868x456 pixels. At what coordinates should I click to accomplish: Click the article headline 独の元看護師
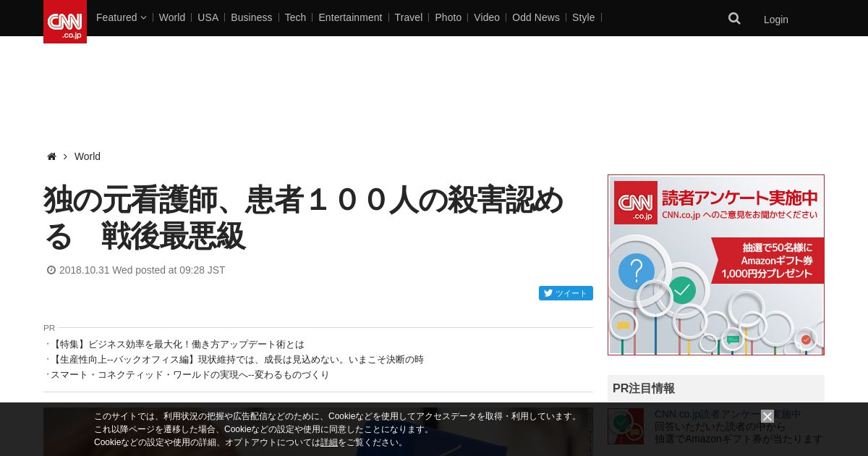pos(304,218)
